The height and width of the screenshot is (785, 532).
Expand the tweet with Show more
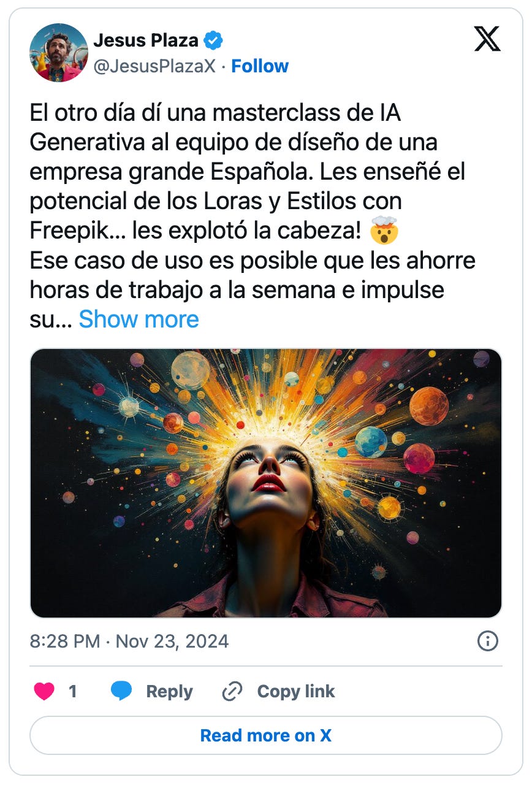point(139,319)
